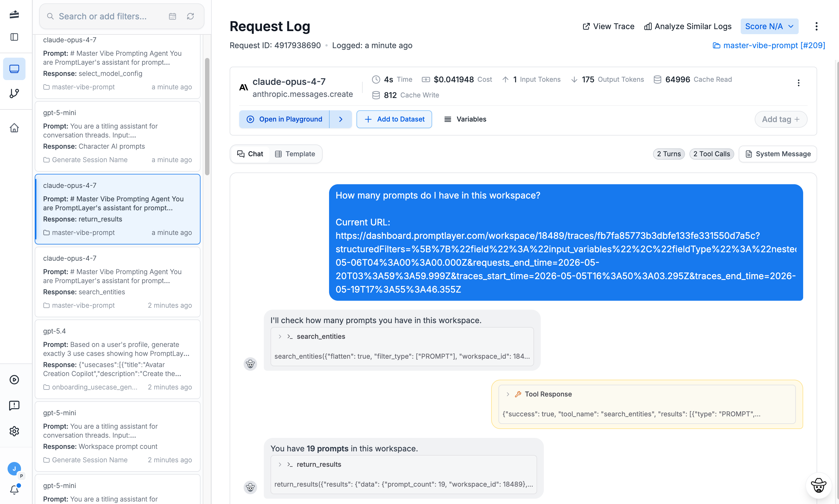
Task: Click the Cache Write database icon
Action: pyautogui.click(x=376, y=95)
